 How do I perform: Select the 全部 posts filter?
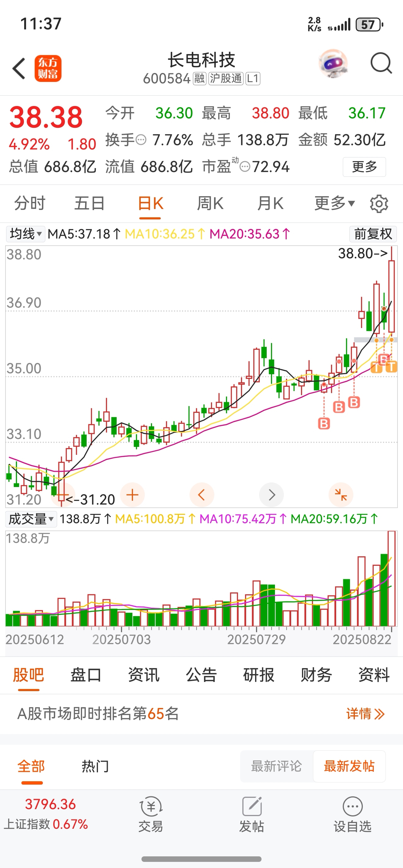pyautogui.click(x=31, y=766)
